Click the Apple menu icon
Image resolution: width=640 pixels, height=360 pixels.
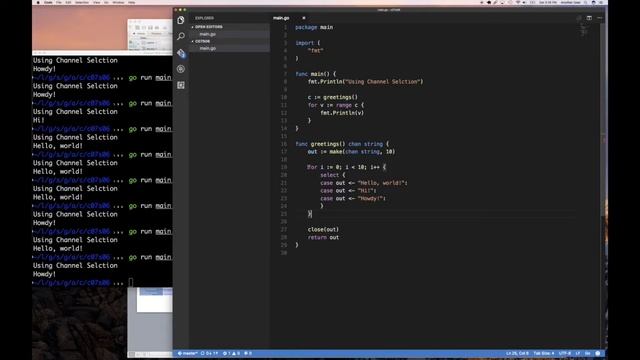(38, 2)
